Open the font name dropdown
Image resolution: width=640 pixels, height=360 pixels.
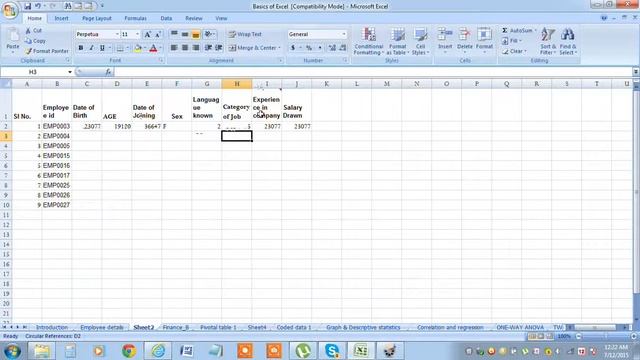117,34
